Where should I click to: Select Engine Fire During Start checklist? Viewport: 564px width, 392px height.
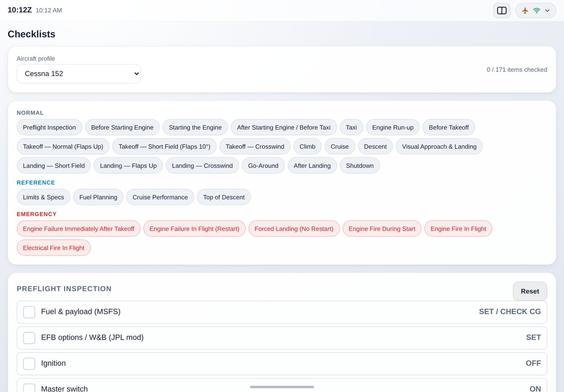click(382, 229)
